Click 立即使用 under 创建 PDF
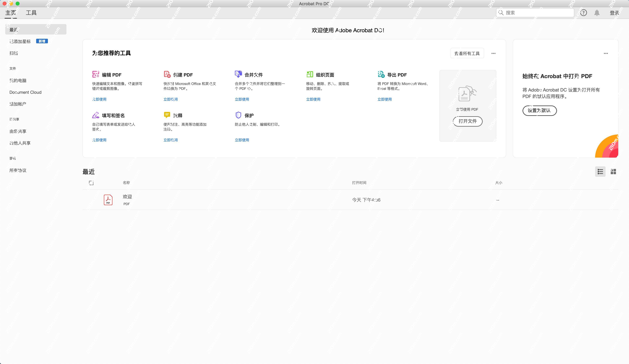This screenshot has width=629, height=364. click(171, 99)
